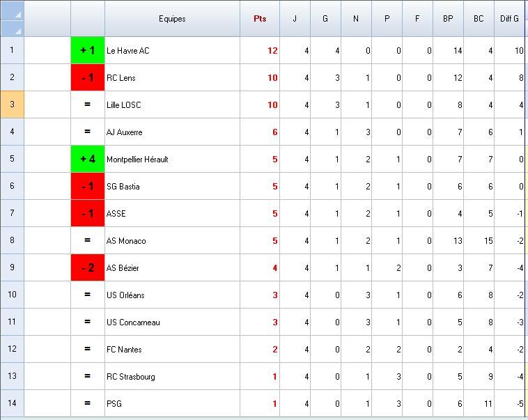Select row header number 14
Screen dimensions: 528x420
pyautogui.click(x=12, y=403)
